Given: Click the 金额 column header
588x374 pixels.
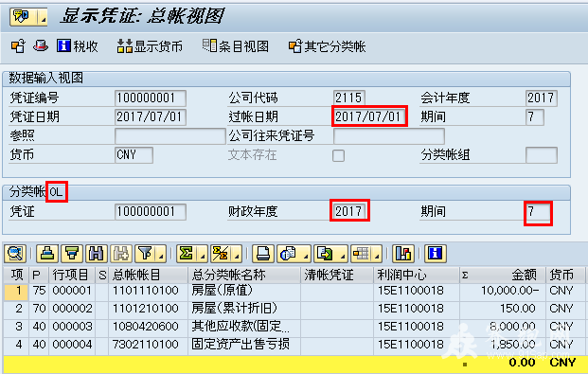Looking at the screenshot, I should (503, 275).
